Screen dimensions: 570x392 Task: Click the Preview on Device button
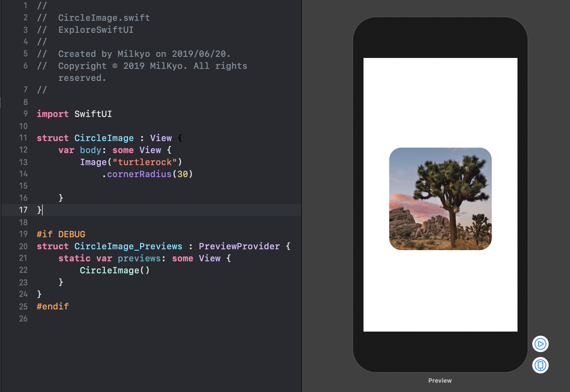click(540, 365)
